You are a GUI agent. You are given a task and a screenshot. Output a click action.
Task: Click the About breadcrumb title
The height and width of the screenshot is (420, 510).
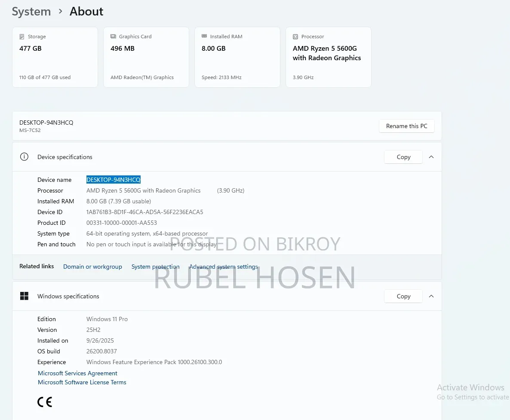click(86, 11)
